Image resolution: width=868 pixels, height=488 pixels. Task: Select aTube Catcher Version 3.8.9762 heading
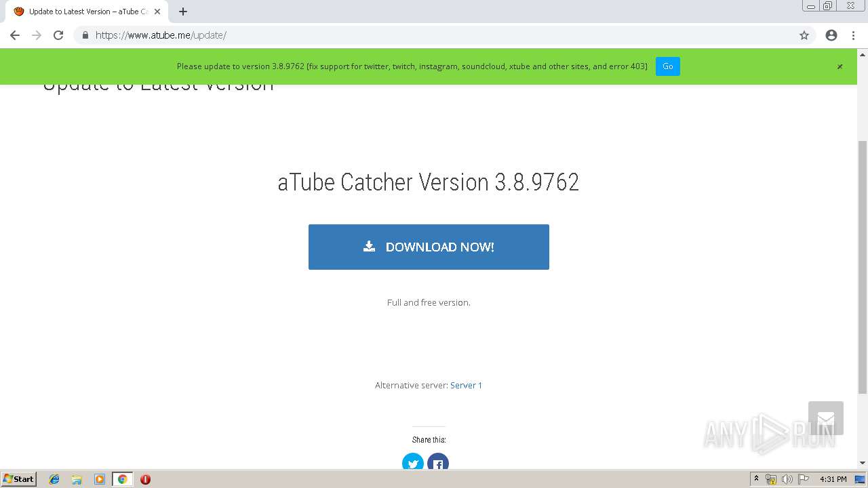pos(429,182)
